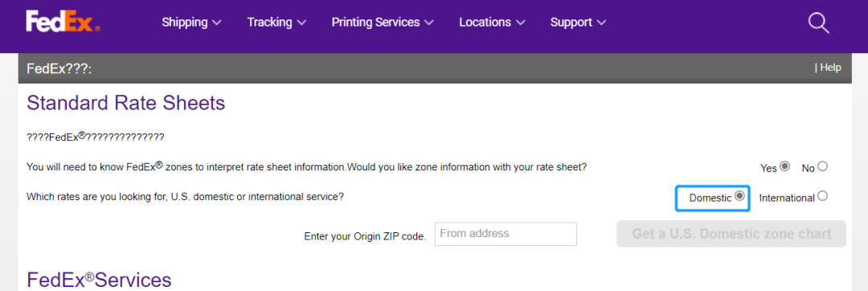Expand the Locations chevron arrow

520,23
